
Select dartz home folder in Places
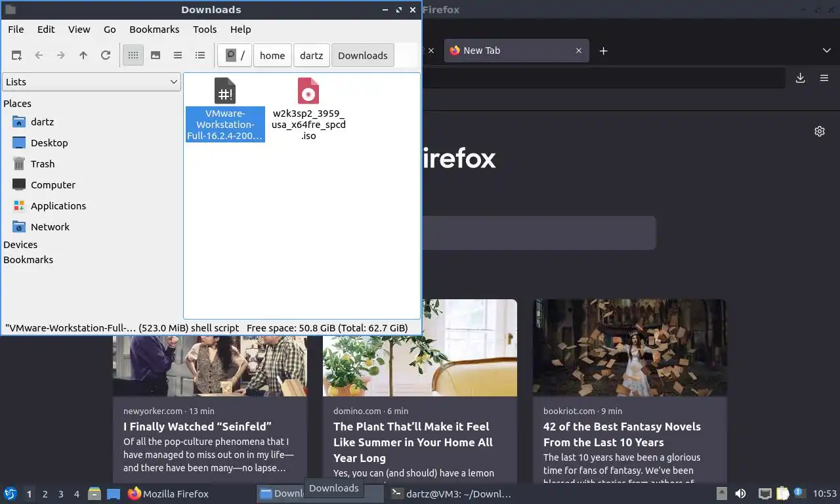42,122
